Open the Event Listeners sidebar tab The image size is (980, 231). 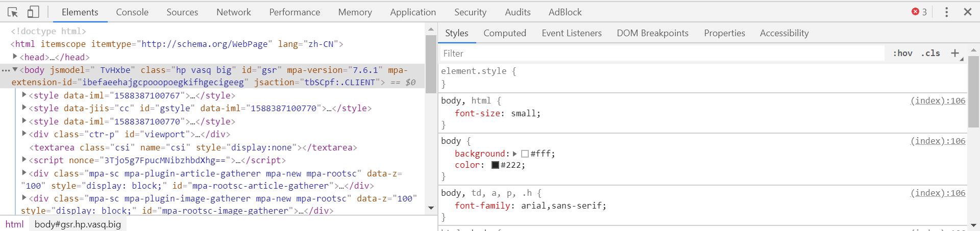click(x=572, y=33)
